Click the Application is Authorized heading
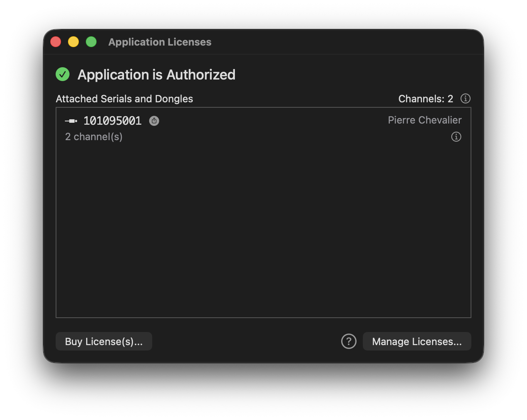Viewport: 527px width, 420px height. click(156, 75)
